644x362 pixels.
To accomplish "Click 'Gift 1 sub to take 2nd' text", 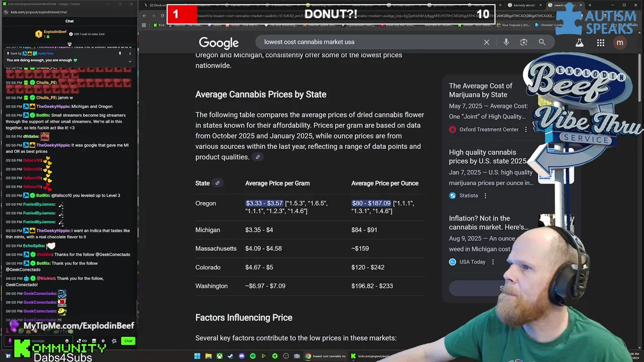I will [x=89, y=34].
